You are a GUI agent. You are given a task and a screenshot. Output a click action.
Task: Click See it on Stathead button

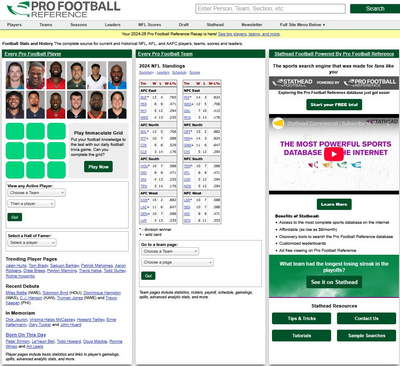point(334,282)
